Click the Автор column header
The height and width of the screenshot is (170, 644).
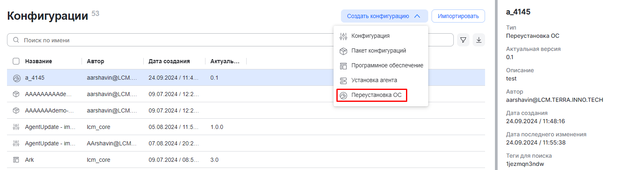(96, 61)
